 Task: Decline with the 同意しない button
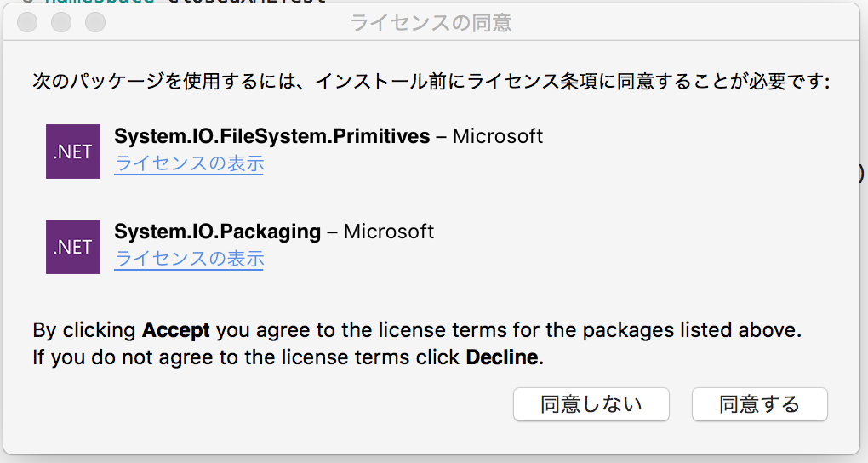[x=591, y=404]
